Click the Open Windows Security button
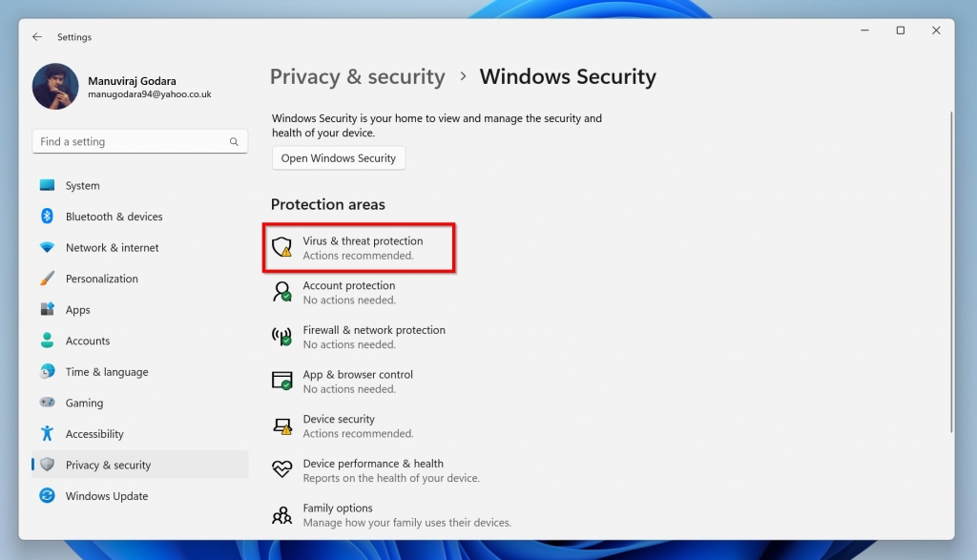 pyautogui.click(x=339, y=157)
